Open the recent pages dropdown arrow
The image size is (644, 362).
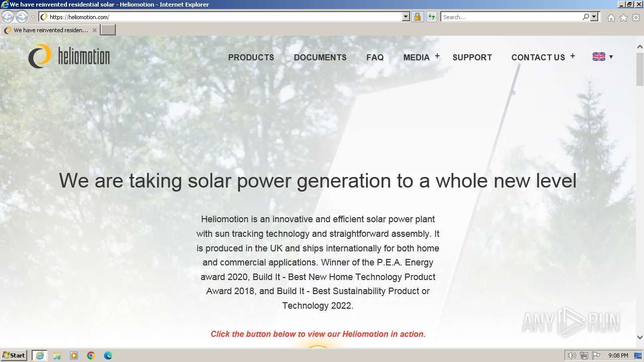coord(33,17)
